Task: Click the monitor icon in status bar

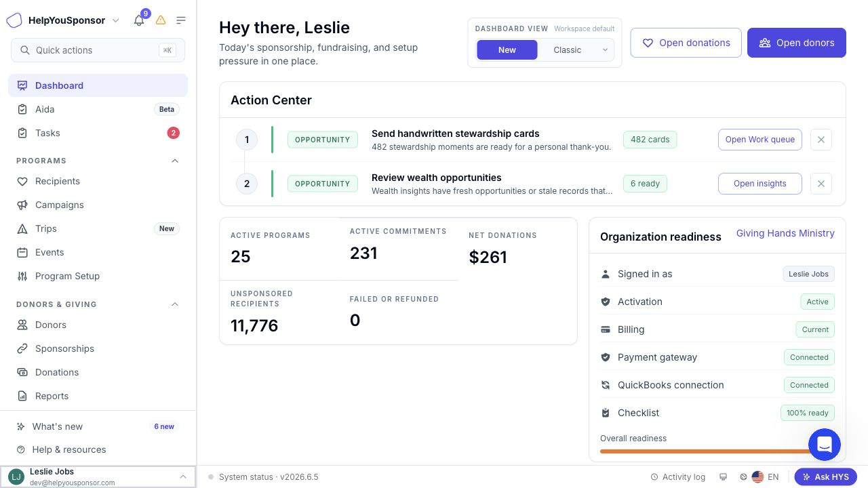Action: [x=724, y=477]
